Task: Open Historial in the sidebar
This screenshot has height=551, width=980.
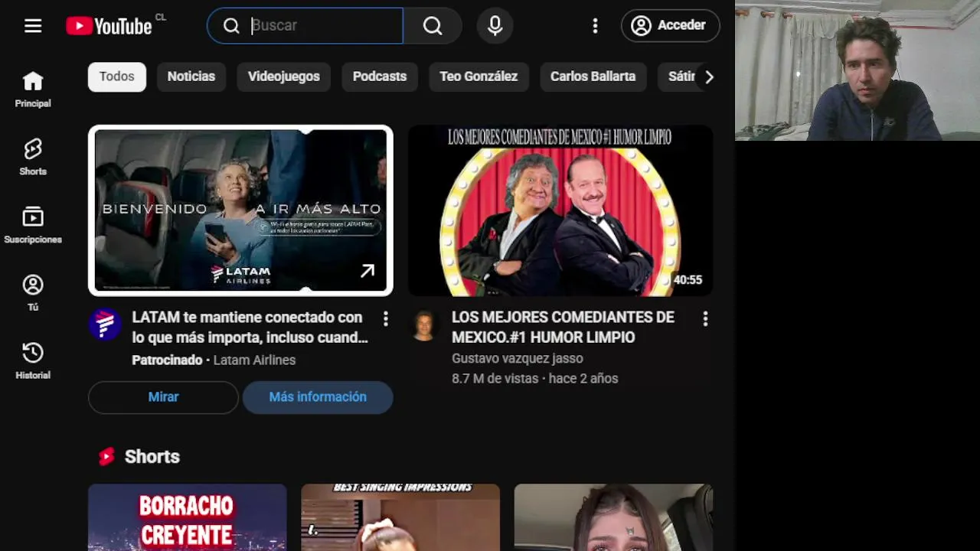Action: (x=33, y=361)
